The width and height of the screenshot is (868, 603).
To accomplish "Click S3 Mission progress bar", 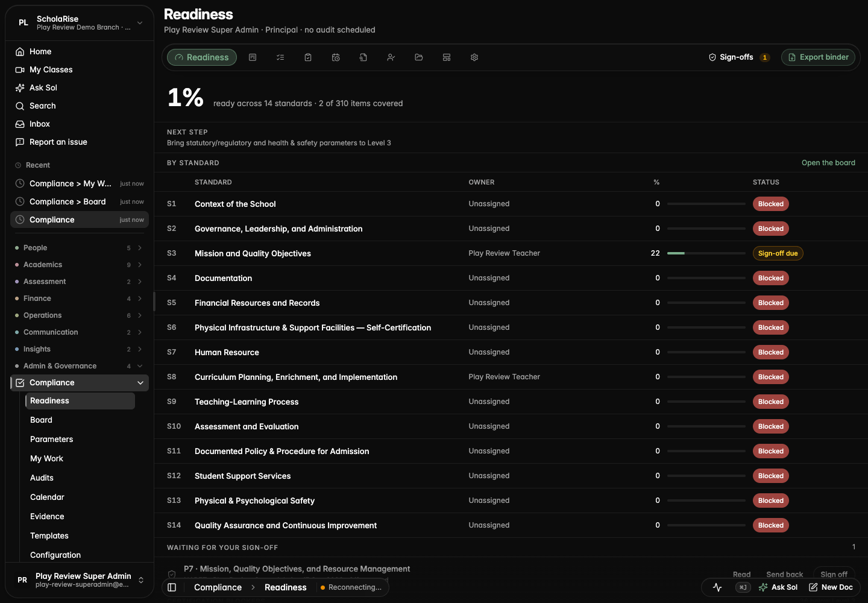I will pyautogui.click(x=706, y=253).
